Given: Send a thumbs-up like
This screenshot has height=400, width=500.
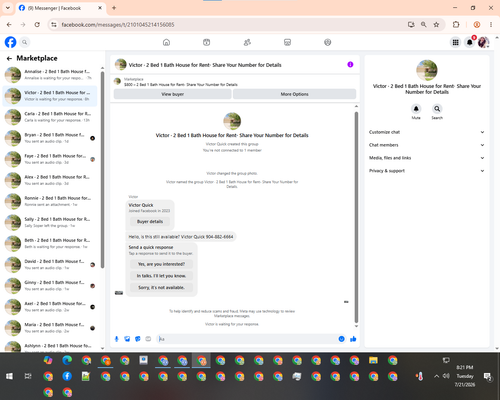Looking at the screenshot, I should 353,339.
